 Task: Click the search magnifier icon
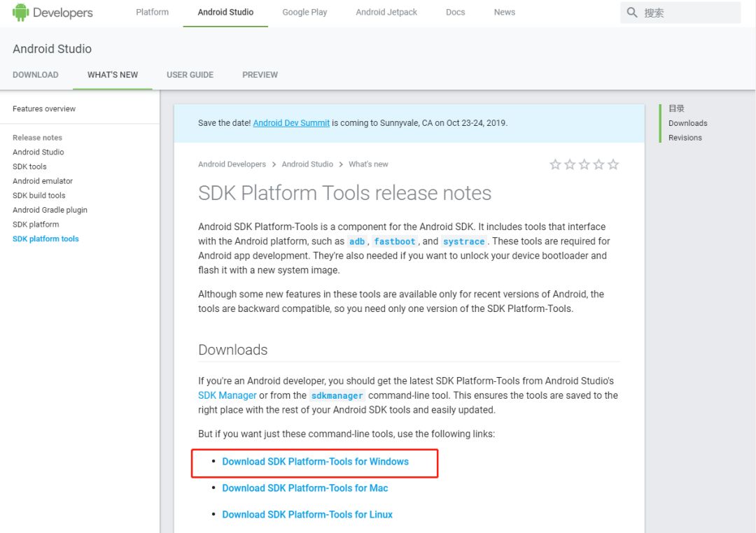coord(631,13)
